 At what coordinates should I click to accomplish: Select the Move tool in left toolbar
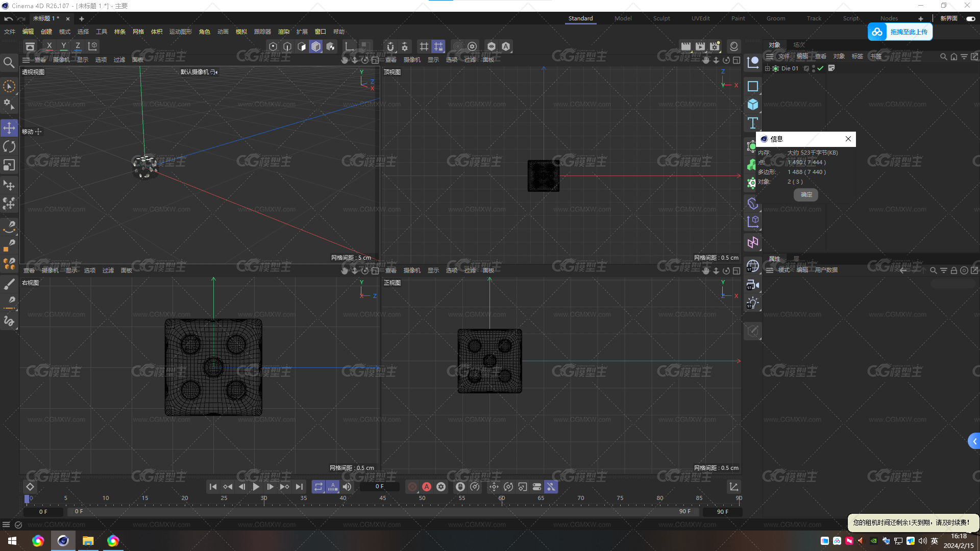click(x=9, y=128)
